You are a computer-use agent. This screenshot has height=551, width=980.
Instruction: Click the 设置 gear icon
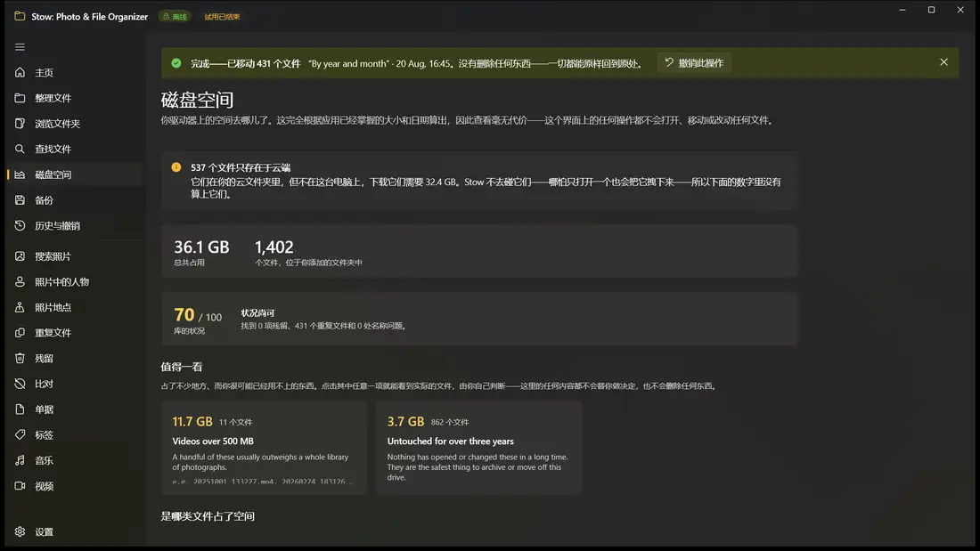coord(20,531)
